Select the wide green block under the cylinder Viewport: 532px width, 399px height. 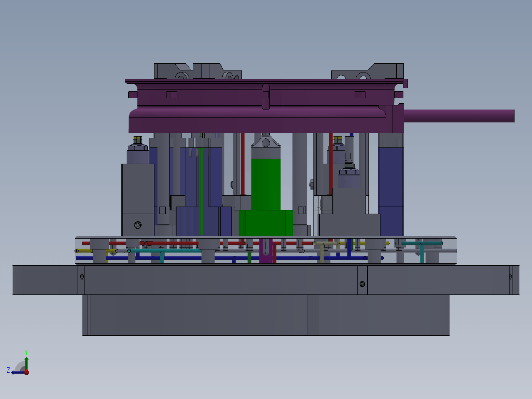click(x=266, y=223)
